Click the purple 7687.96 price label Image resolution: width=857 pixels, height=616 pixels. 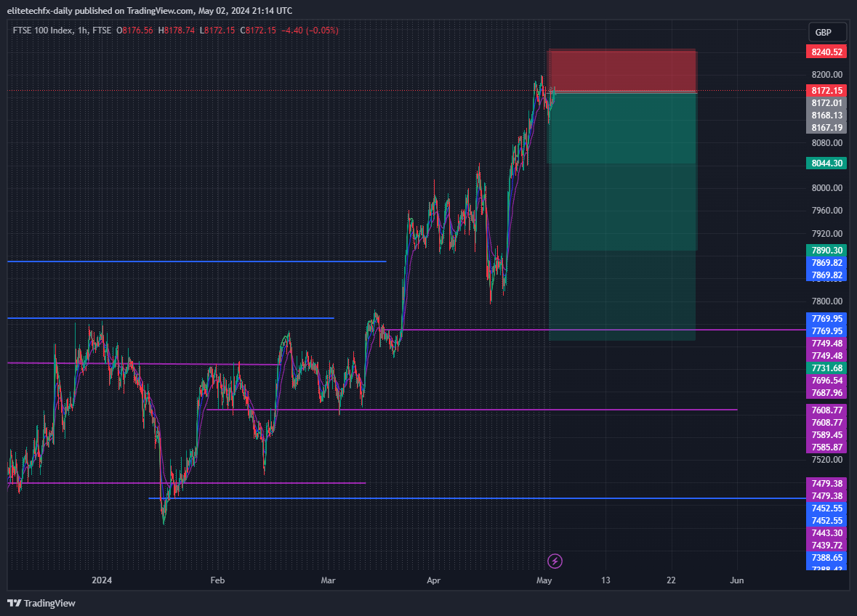826,393
